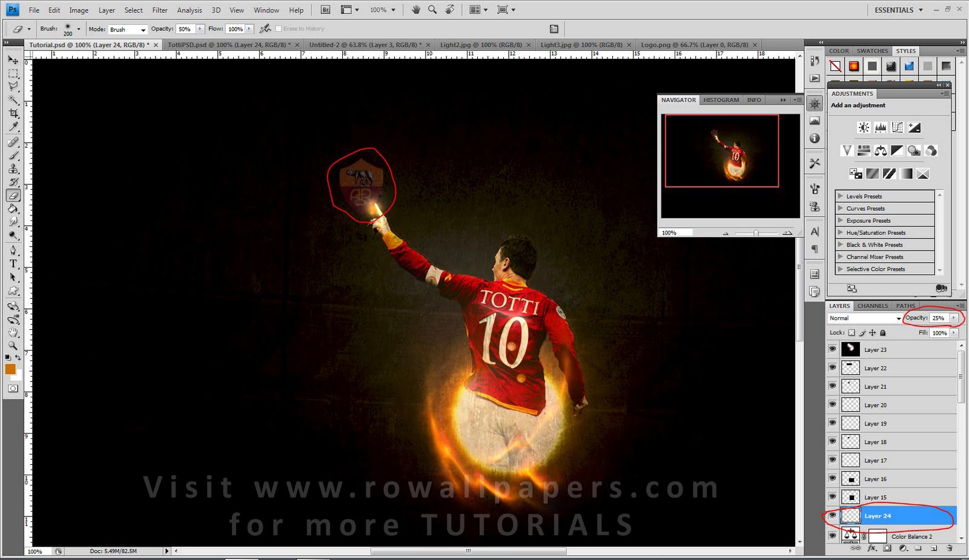Add a Photo Filter adjustment
Viewport: 969px width, 560px height.
pyautogui.click(x=914, y=151)
